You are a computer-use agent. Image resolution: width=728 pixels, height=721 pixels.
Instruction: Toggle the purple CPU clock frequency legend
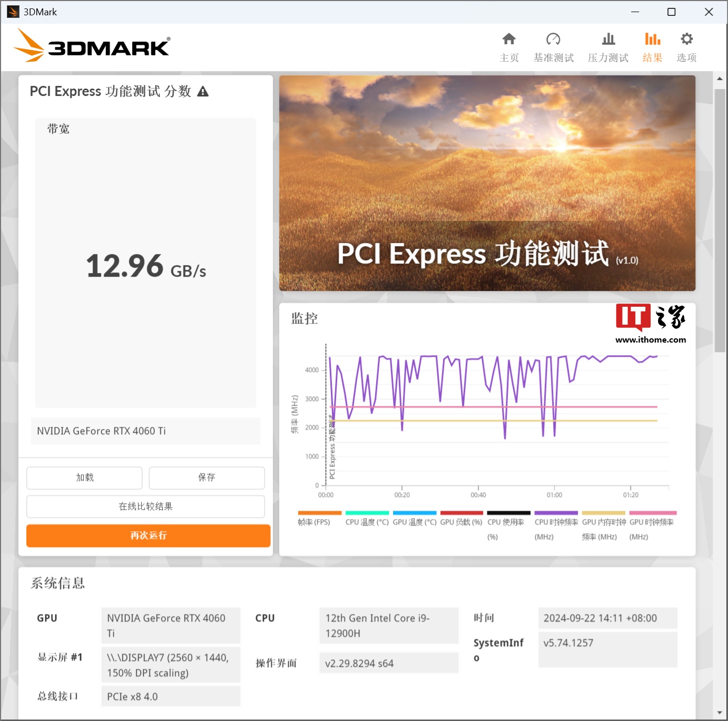556,513
